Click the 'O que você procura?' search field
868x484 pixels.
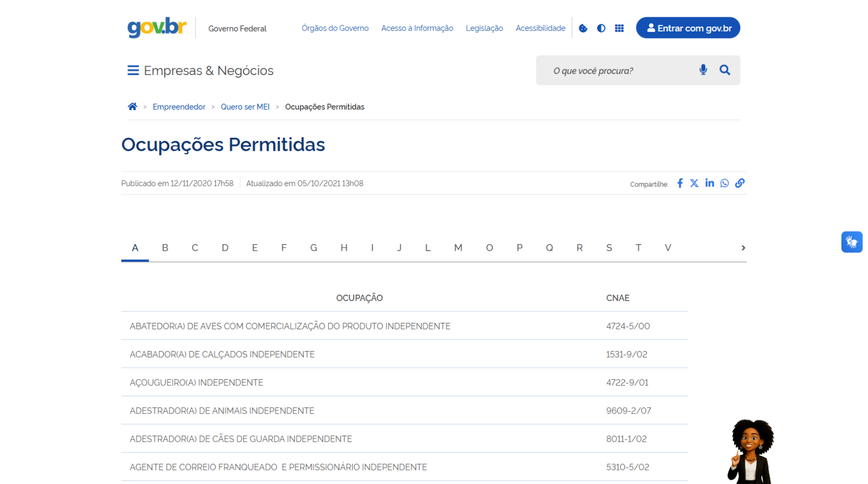coord(618,71)
